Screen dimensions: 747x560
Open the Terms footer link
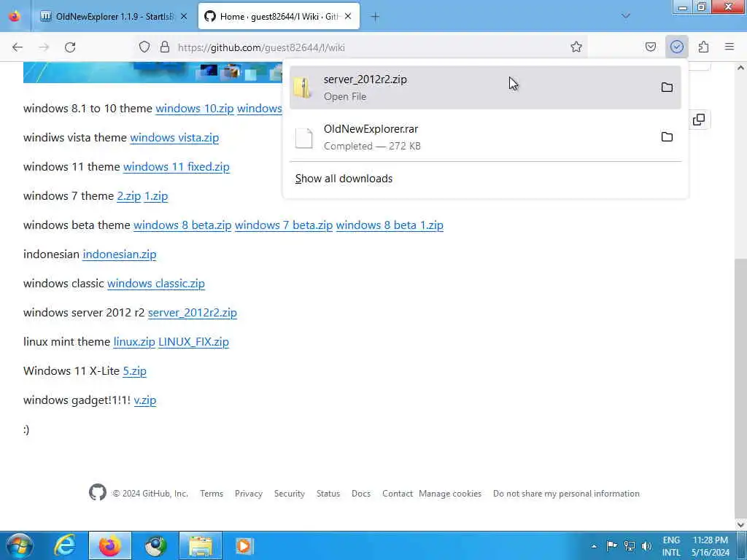point(212,494)
